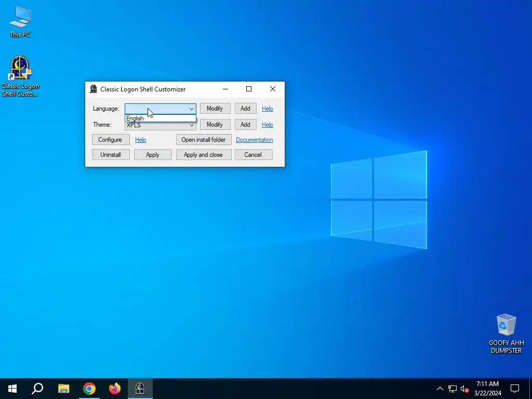Click the Configure button
Image resolution: width=532 pixels, height=399 pixels.
[111, 140]
